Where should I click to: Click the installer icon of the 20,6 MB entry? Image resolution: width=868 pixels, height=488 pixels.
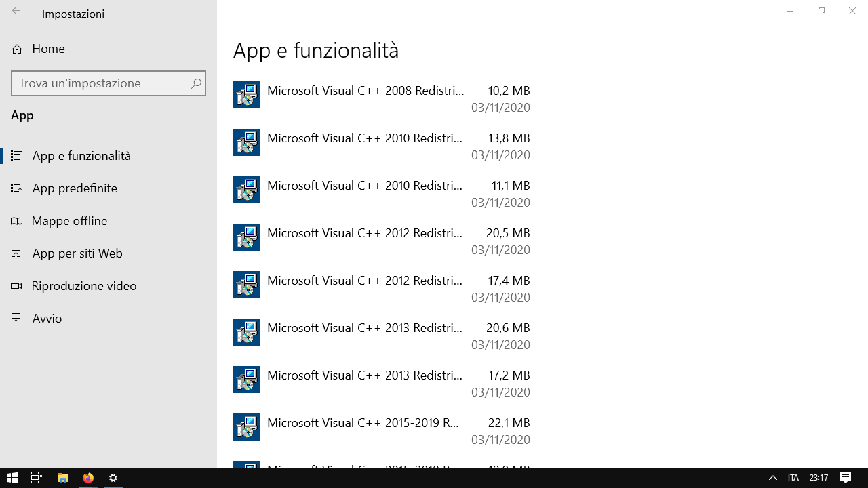click(x=247, y=332)
